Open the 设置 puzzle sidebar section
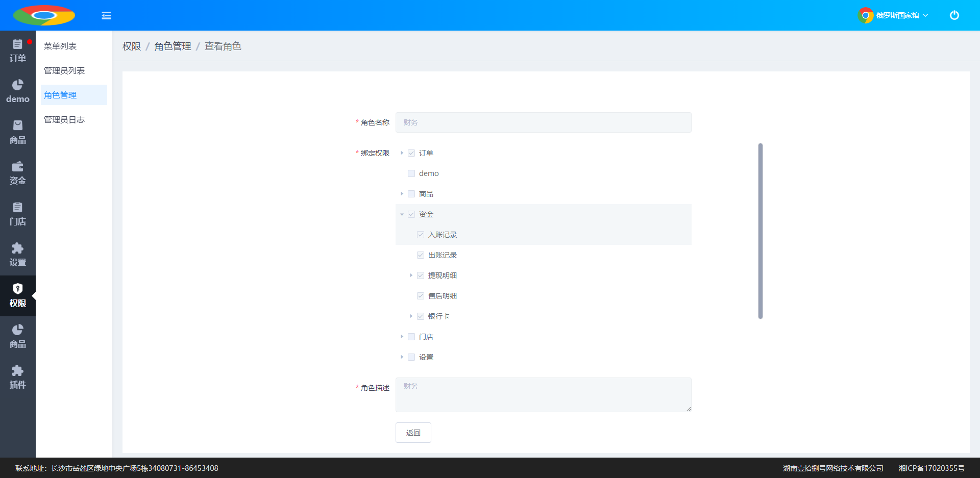Viewport: 980px width, 478px height. (18, 255)
